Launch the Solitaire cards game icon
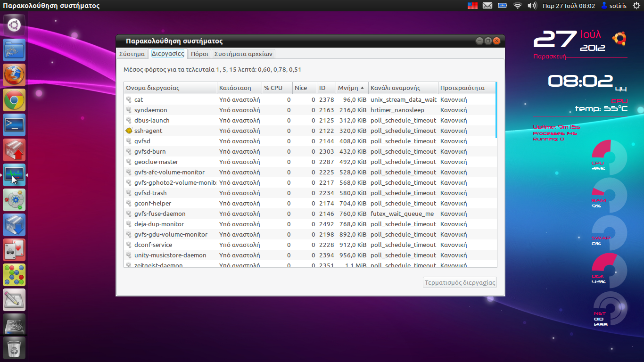The width and height of the screenshot is (644, 362). coord(14,250)
